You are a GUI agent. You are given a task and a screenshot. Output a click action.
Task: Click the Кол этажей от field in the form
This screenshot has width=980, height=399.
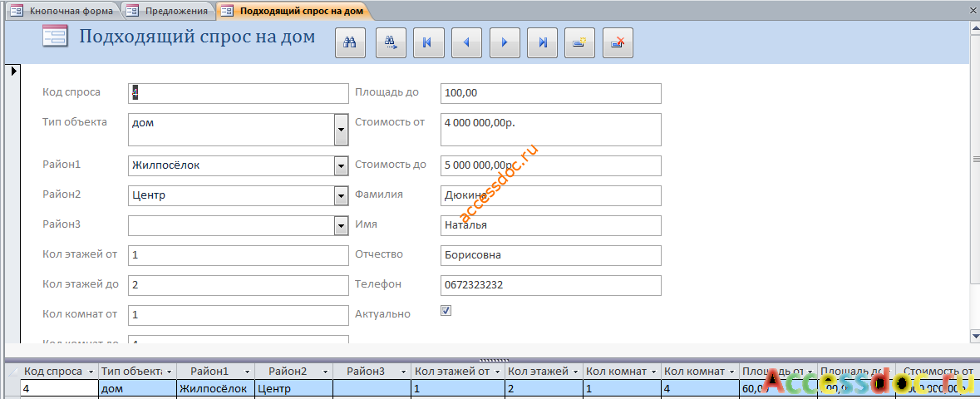tap(238, 256)
